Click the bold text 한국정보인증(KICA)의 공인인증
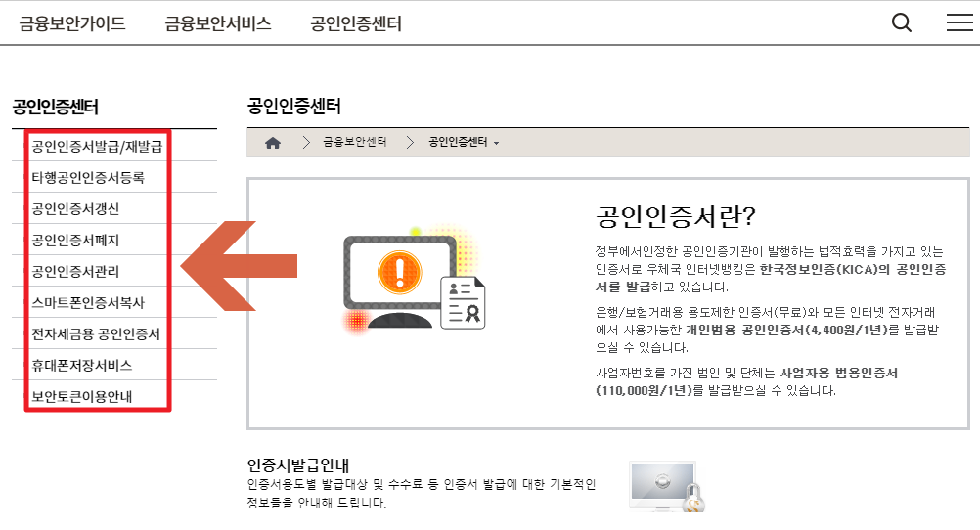The height and width of the screenshot is (530, 980). (853, 269)
